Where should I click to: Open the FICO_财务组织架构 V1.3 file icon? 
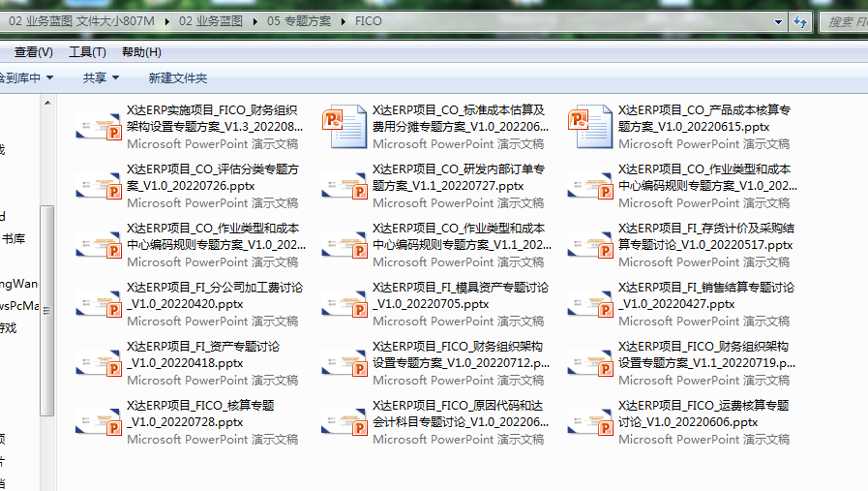coord(99,127)
